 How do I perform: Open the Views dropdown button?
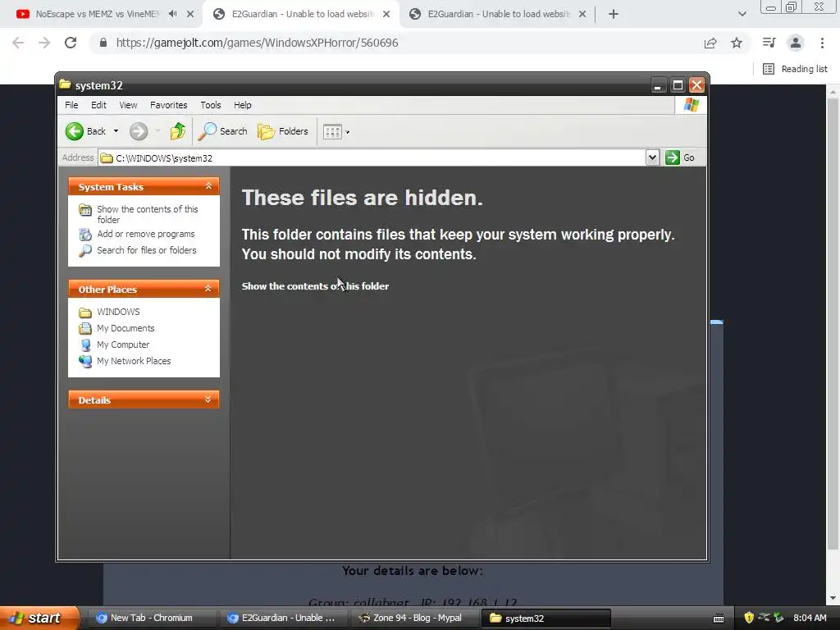[x=336, y=132]
